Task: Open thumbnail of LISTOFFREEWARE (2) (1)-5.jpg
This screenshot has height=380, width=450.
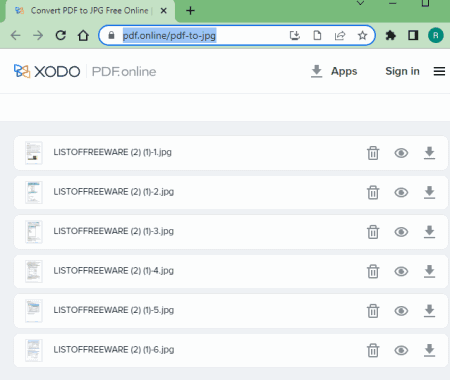Action: point(34,311)
